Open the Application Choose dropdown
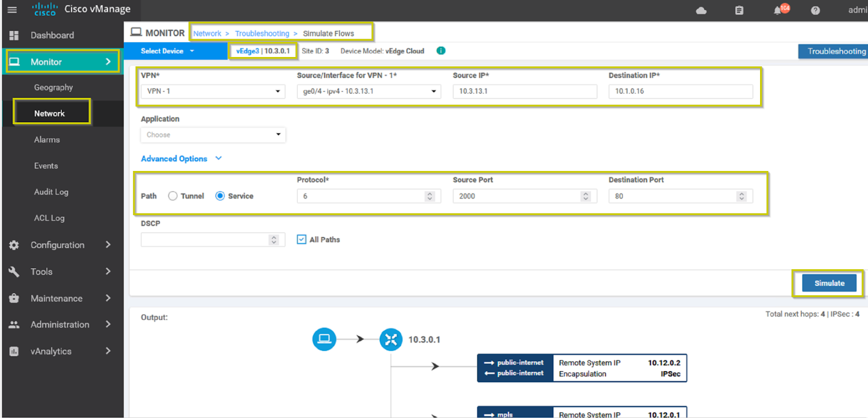Screen dimensions: 868x418 [x=213, y=135]
